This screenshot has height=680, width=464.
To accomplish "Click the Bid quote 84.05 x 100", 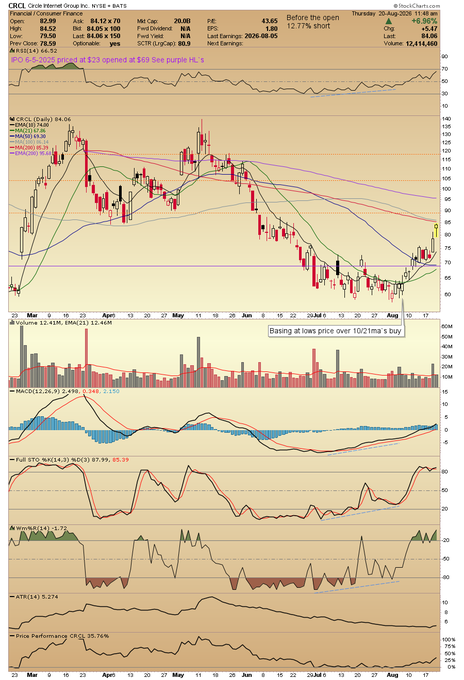I will point(104,29).
